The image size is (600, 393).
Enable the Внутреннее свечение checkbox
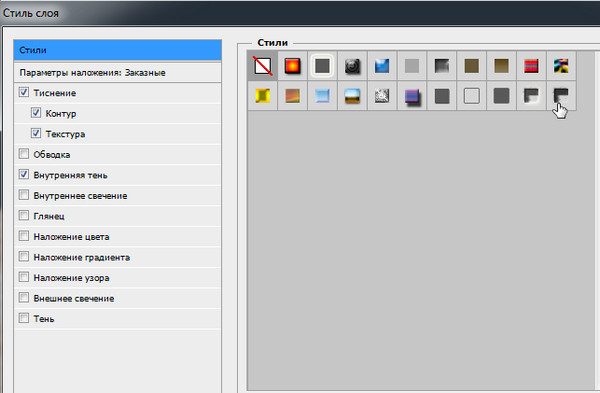[x=24, y=195]
